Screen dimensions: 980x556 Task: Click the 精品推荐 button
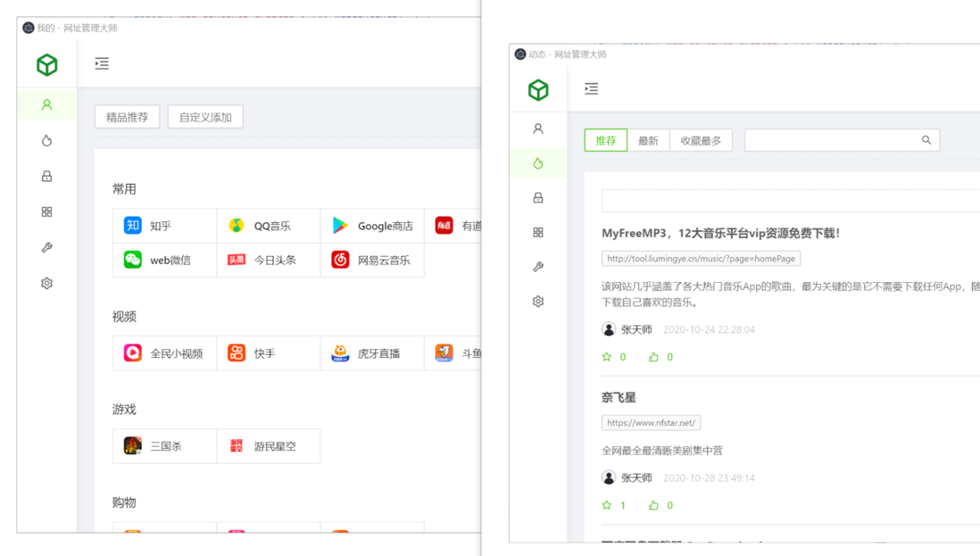127,117
